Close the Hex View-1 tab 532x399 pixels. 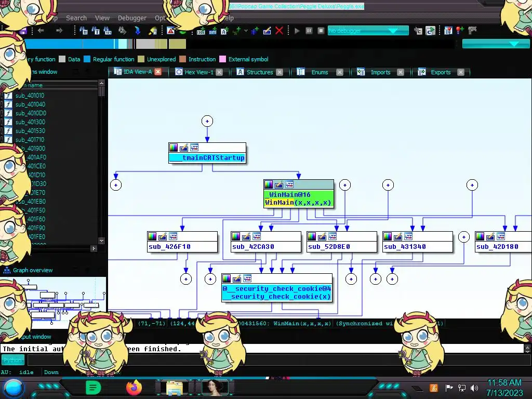tap(220, 72)
